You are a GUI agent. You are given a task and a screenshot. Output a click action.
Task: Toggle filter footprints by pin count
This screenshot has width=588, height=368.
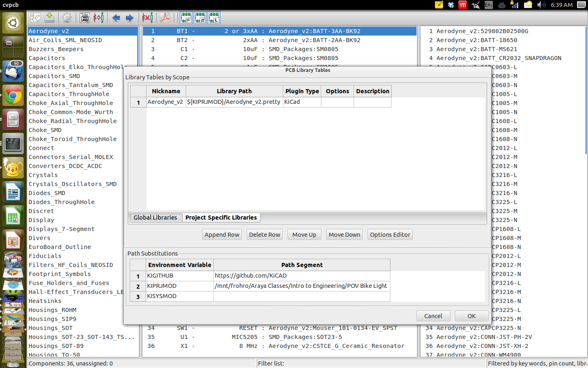pyautogui.click(x=200, y=18)
